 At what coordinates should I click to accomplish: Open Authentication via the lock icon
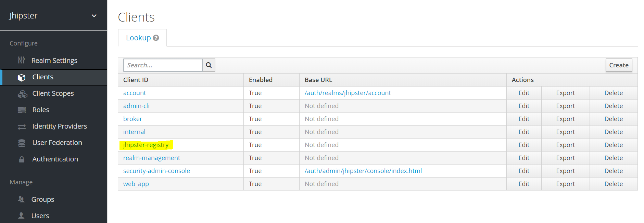[x=21, y=159]
